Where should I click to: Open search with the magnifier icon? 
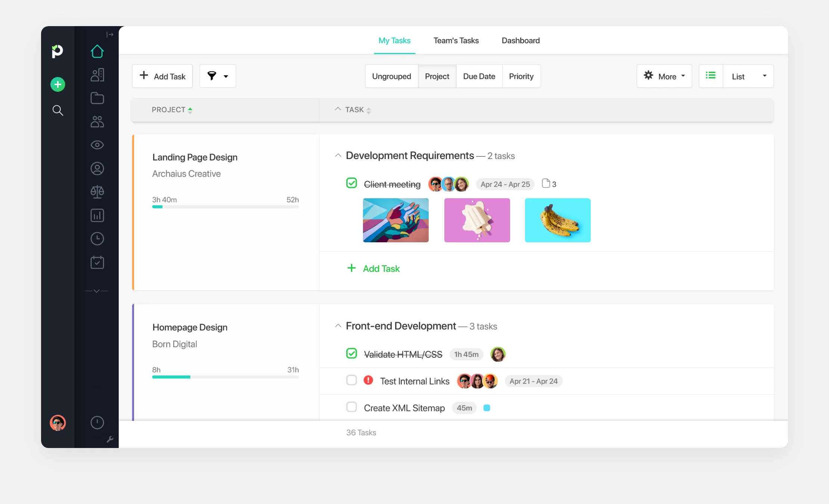point(58,111)
